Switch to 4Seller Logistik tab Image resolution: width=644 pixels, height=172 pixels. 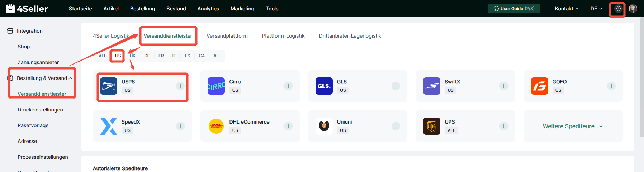coord(111,36)
